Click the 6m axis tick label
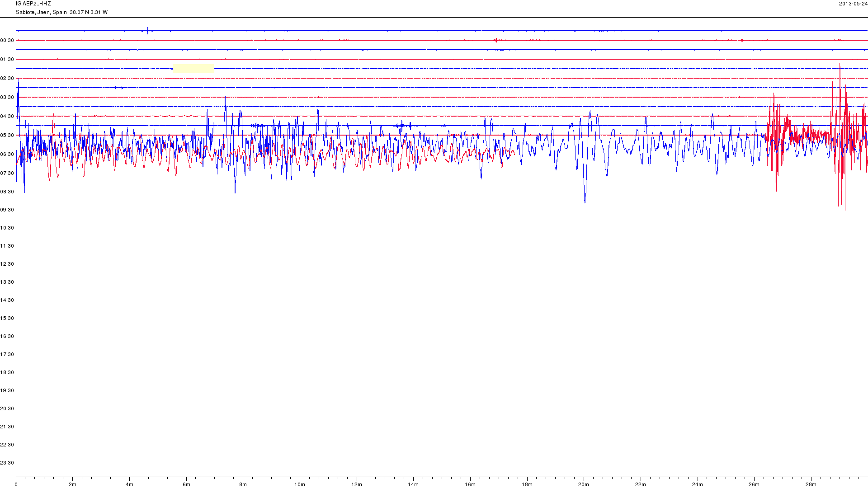This screenshot has height=488, width=868. (186, 485)
